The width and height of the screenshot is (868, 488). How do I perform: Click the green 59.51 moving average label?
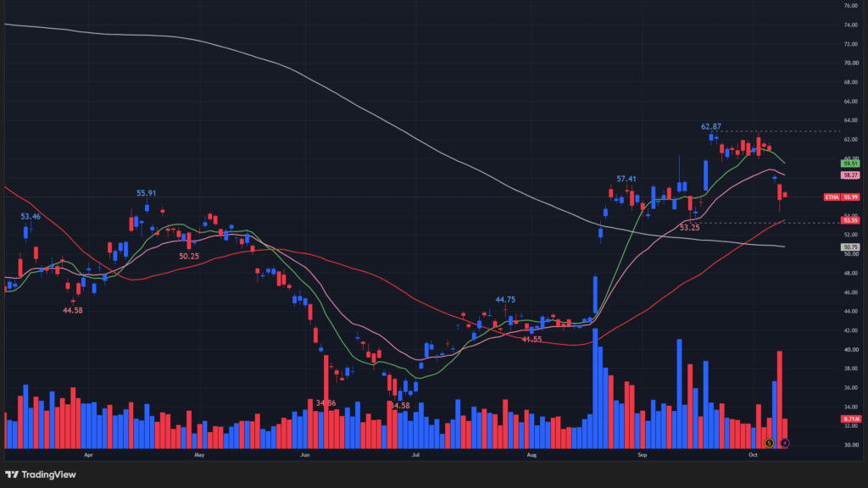pos(849,164)
